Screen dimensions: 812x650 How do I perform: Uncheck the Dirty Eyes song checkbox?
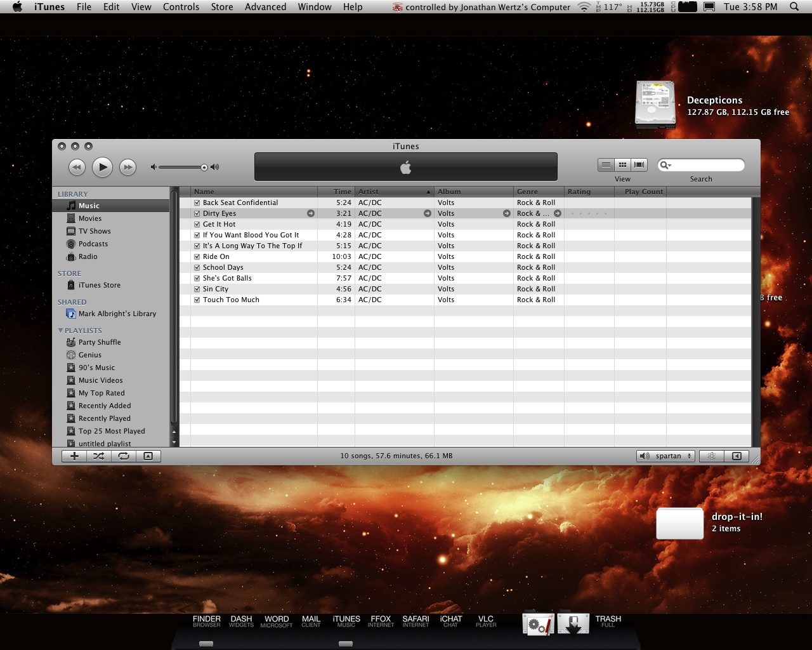point(197,214)
